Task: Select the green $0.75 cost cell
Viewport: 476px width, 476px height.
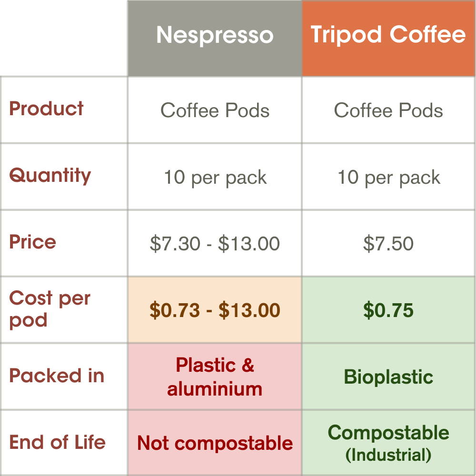Action: pos(388,310)
